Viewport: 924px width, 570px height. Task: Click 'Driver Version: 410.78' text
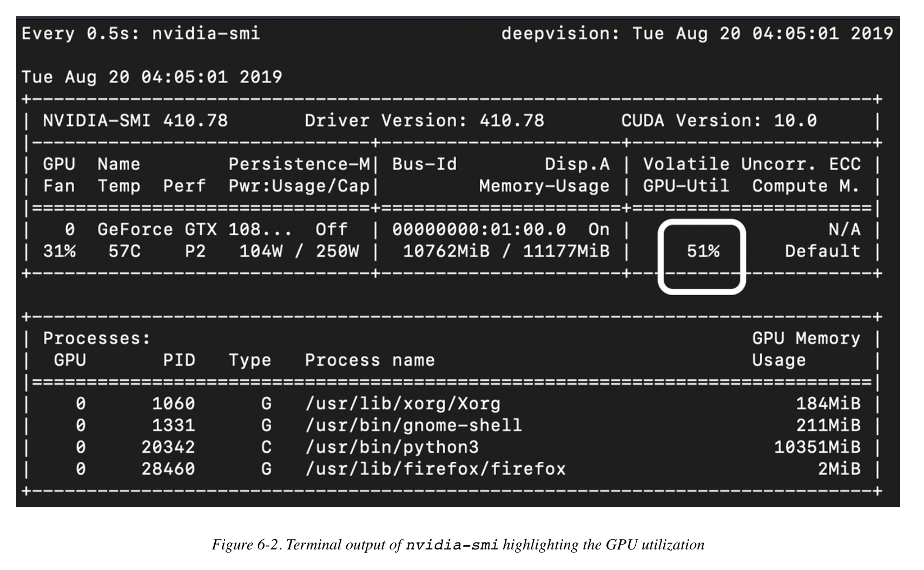(x=424, y=120)
